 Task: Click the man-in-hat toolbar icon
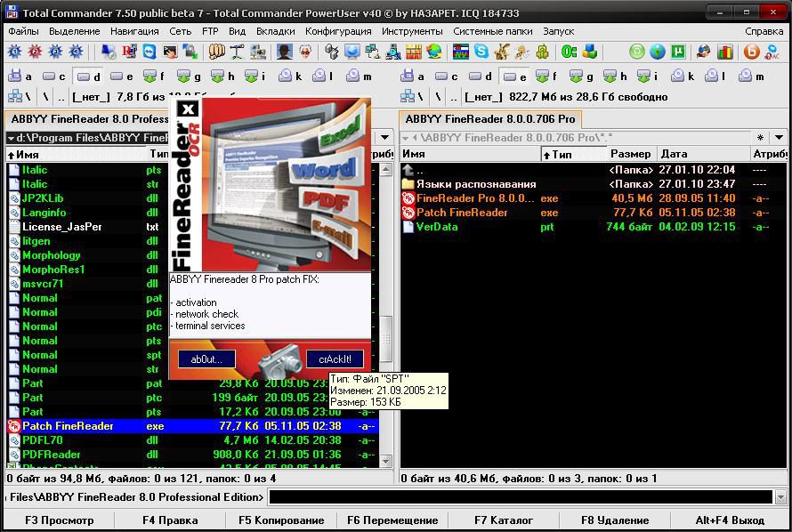click(285, 51)
